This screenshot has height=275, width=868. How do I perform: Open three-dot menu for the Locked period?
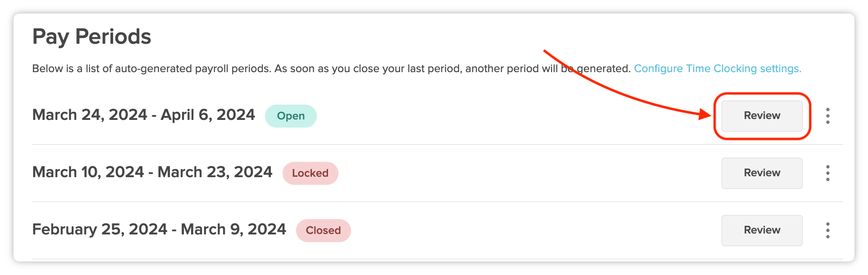[x=827, y=173]
